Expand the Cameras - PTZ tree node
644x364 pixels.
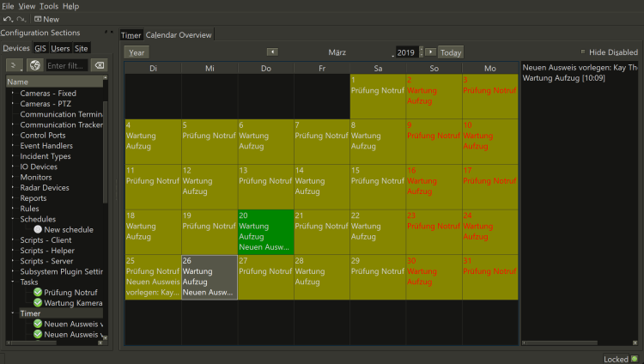point(13,104)
